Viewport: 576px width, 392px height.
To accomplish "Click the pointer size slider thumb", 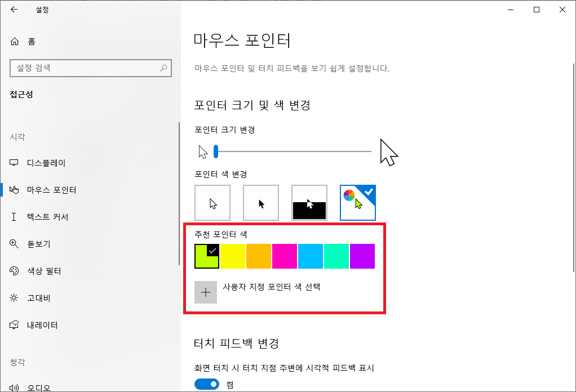I will click(x=216, y=151).
